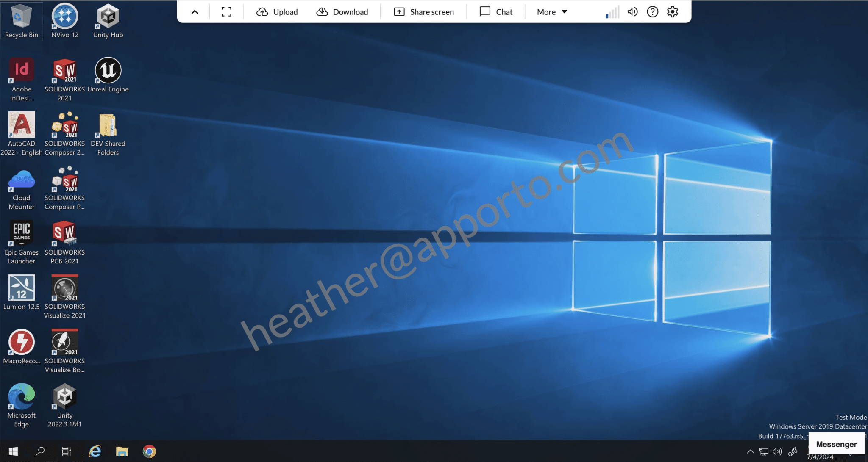This screenshot has height=462, width=868.
Task: Launch Lumion 12.5 from the desktop
Action: [x=21, y=288]
